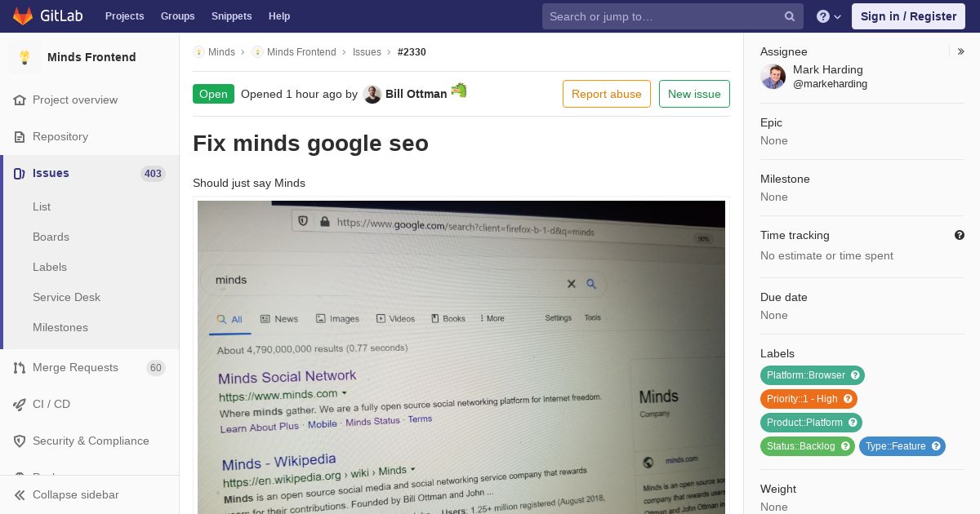Click help icon on Status::Backlog label
Image resolution: width=980 pixels, height=514 pixels.
pos(845,446)
